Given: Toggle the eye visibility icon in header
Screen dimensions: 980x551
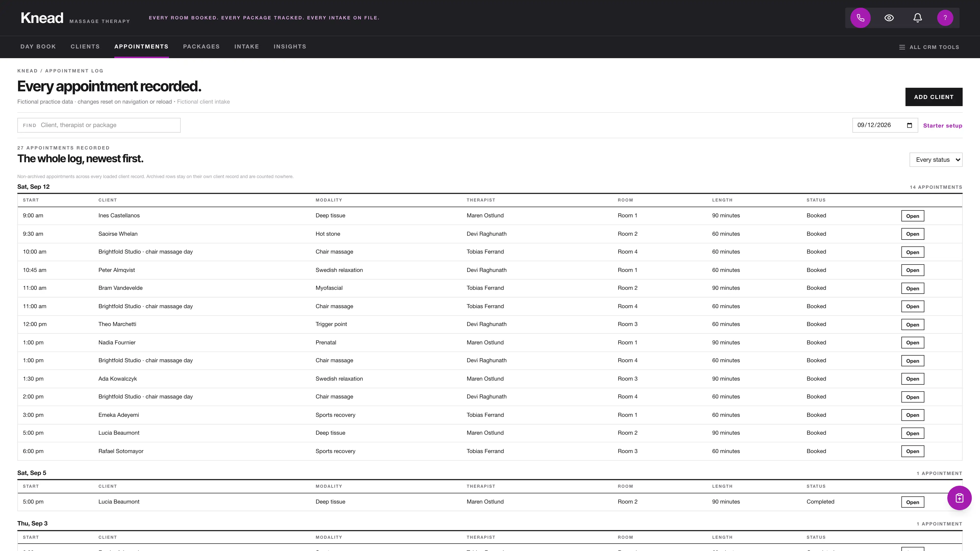Looking at the screenshot, I should 889,18.
